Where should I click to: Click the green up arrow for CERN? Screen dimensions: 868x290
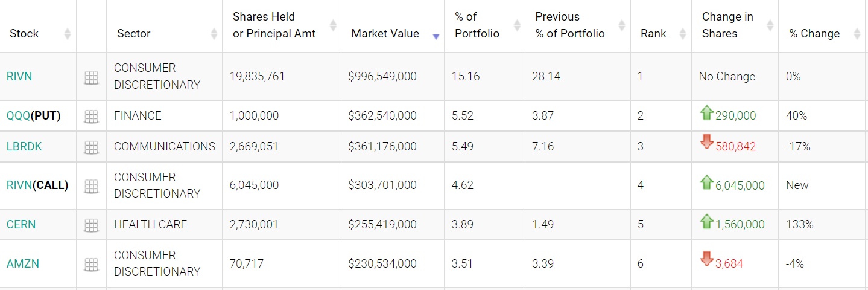(x=706, y=222)
